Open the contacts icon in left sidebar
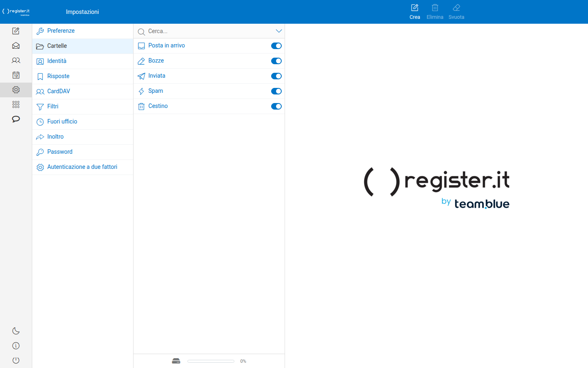Viewport: 588px width, 368px height. (16, 61)
